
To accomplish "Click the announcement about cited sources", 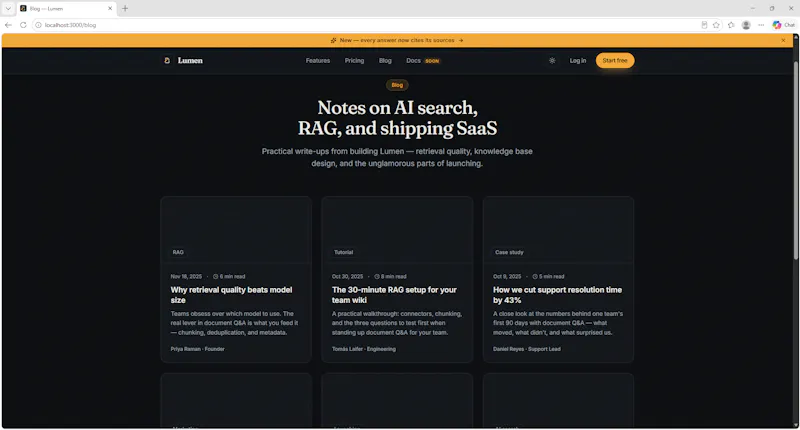I will coord(397,40).
